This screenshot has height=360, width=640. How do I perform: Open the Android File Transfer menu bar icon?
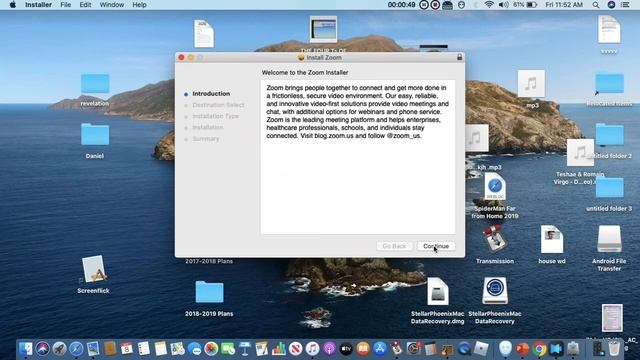click(x=447, y=5)
